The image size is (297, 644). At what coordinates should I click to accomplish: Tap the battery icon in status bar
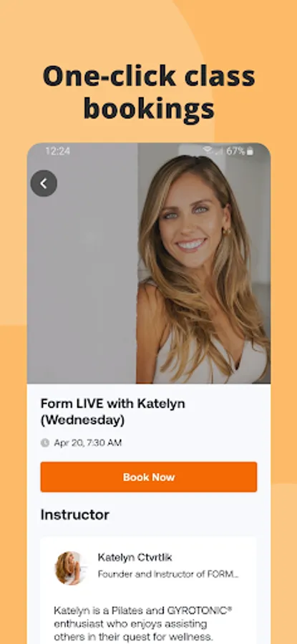pos(250,151)
